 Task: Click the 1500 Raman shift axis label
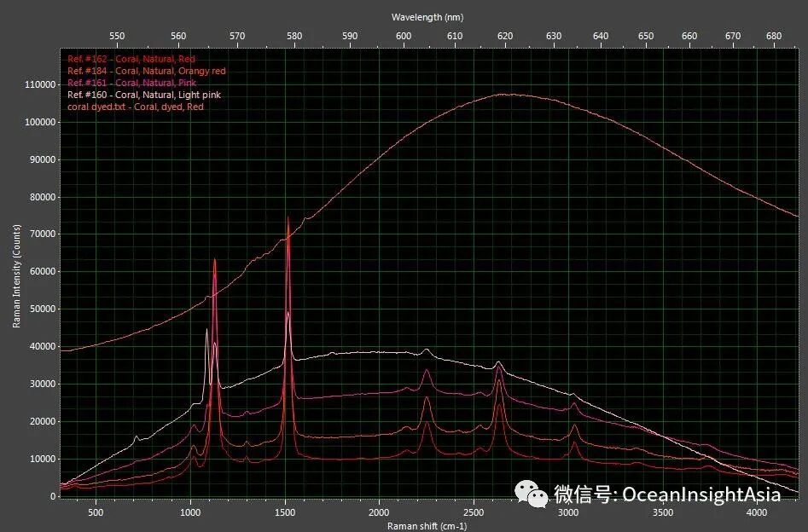[x=285, y=512]
